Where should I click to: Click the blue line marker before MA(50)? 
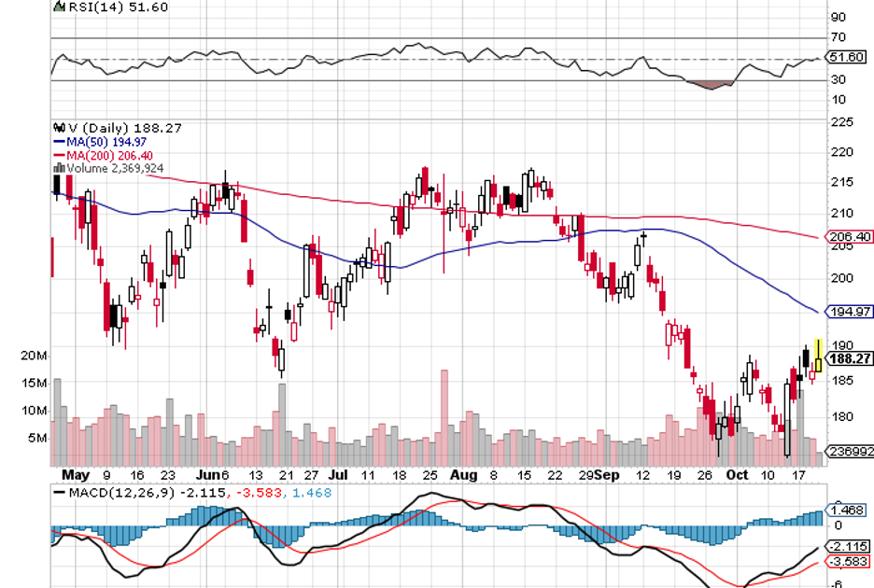60,142
